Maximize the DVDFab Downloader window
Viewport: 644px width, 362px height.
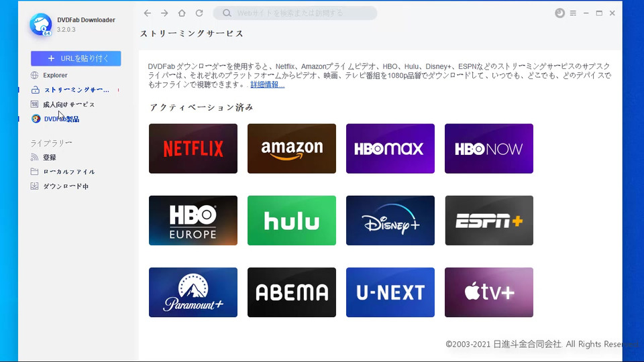pos(599,13)
